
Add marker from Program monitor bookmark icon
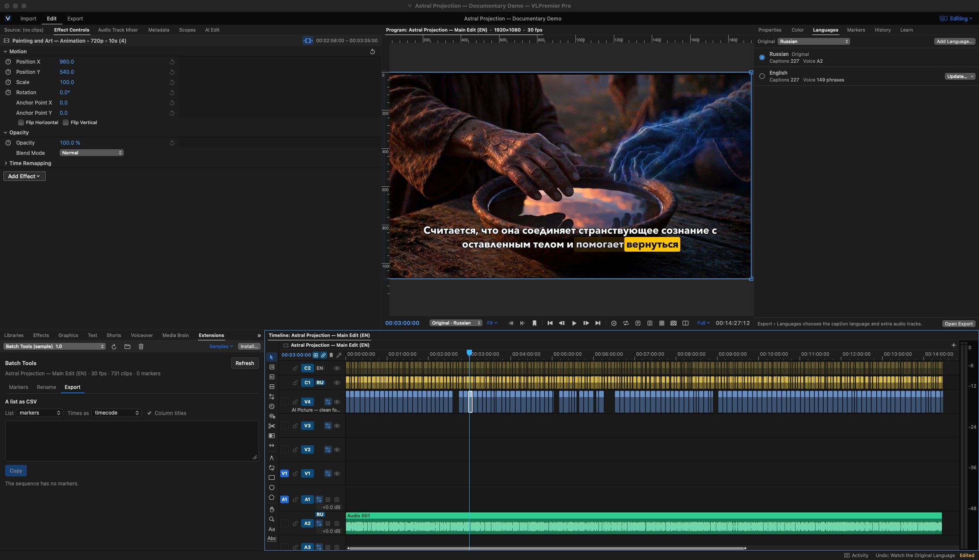[535, 323]
